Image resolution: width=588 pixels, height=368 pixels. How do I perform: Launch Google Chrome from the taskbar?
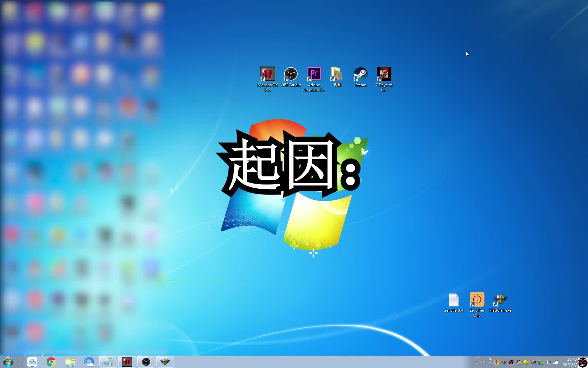click(x=51, y=362)
